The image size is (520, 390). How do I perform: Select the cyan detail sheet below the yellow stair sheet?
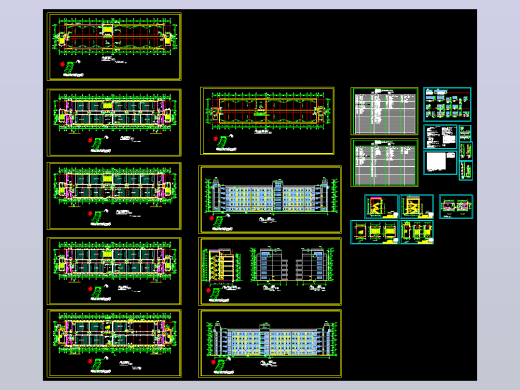417,232
